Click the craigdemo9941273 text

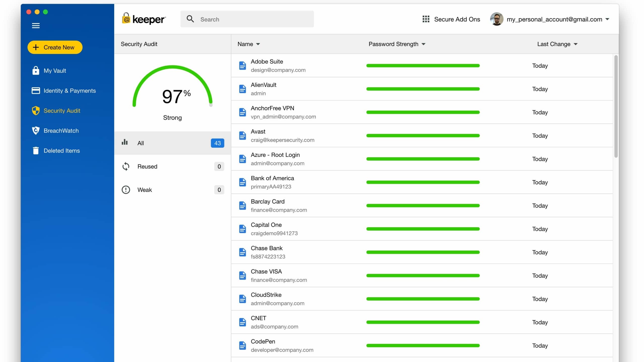274,233
